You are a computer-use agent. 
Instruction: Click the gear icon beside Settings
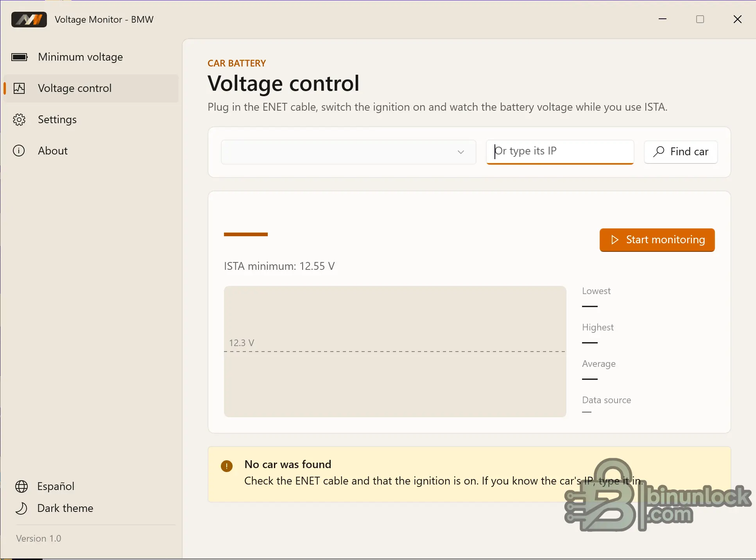tap(19, 120)
